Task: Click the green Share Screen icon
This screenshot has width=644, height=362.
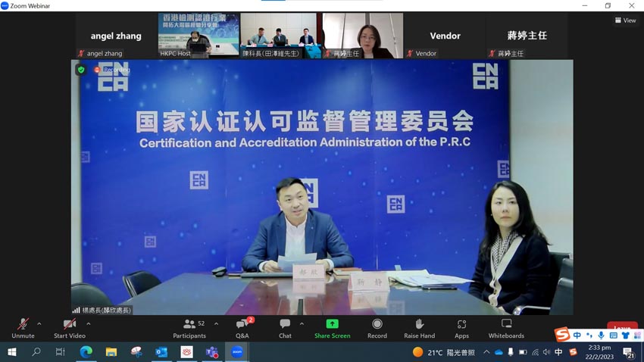Action: (x=332, y=324)
